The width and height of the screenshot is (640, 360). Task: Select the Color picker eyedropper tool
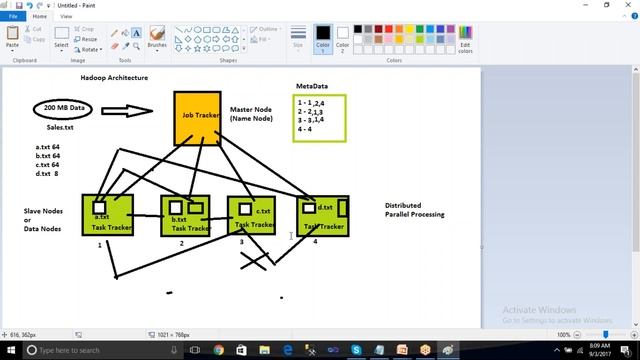(126, 46)
